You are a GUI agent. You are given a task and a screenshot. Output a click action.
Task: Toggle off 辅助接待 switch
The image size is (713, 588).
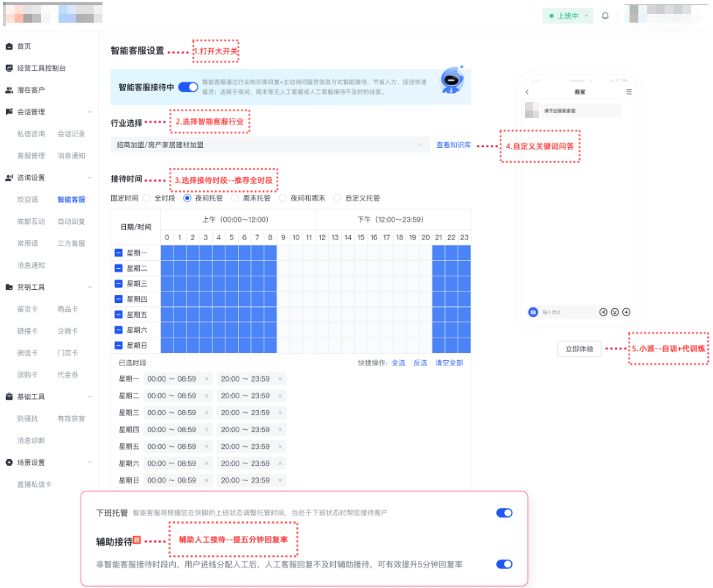(x=504, y=565)
